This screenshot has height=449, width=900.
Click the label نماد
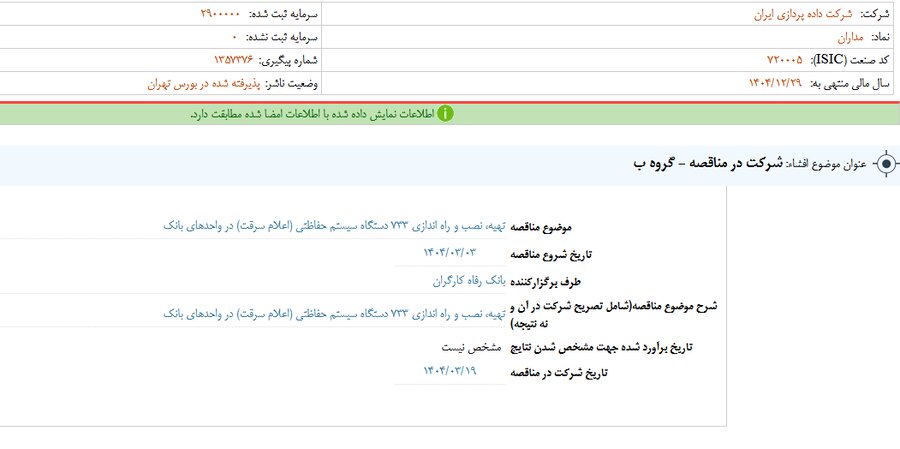[x=880, y=37]
